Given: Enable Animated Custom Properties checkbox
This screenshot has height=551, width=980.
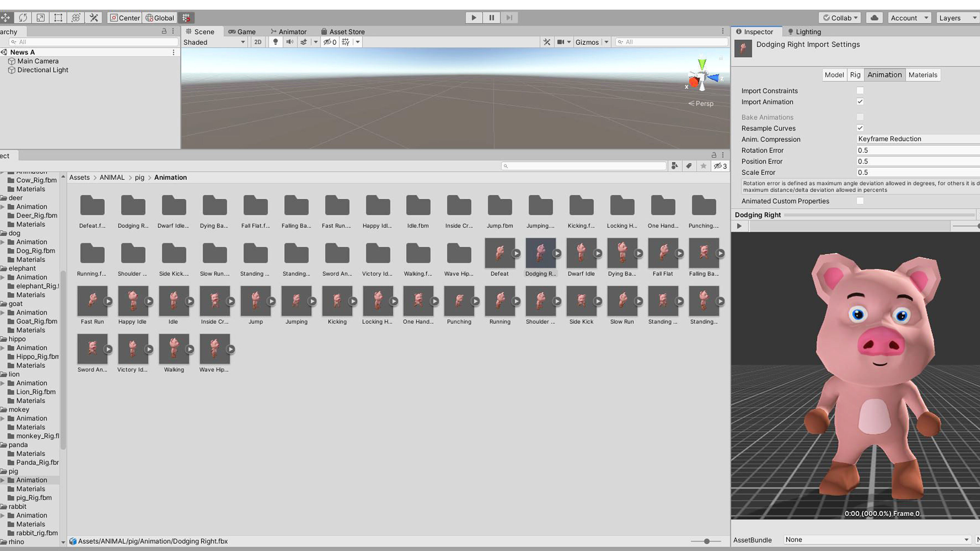Looking at the screenshot, I should 860,201.
